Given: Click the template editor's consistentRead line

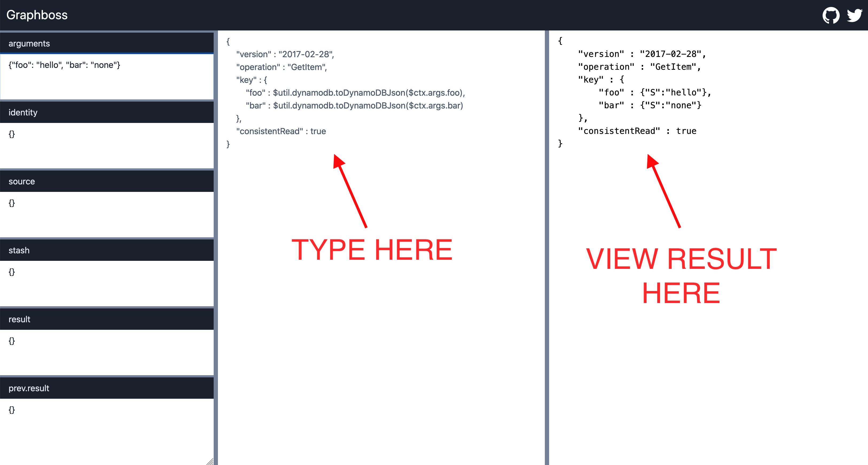Looking at the screenshot, I should 281,131.
